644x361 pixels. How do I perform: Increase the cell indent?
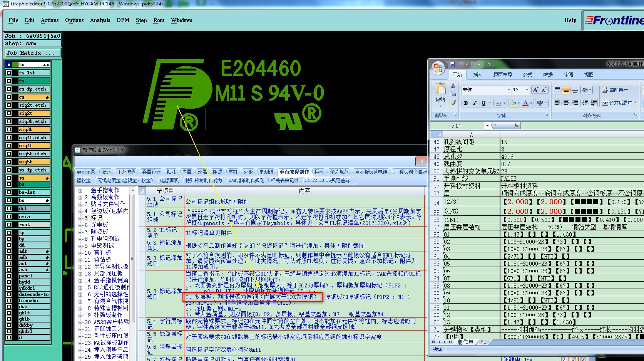594,103
